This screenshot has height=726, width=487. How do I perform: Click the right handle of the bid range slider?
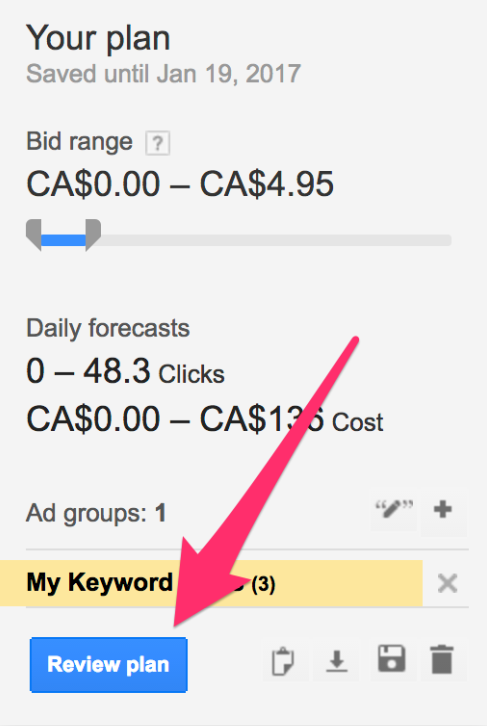93,235
